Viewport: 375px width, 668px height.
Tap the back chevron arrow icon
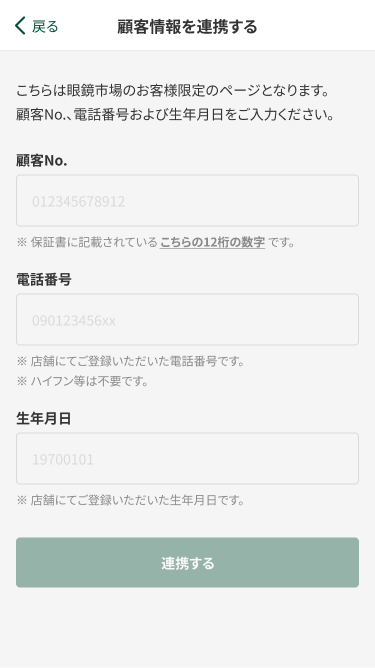[20, 26]
